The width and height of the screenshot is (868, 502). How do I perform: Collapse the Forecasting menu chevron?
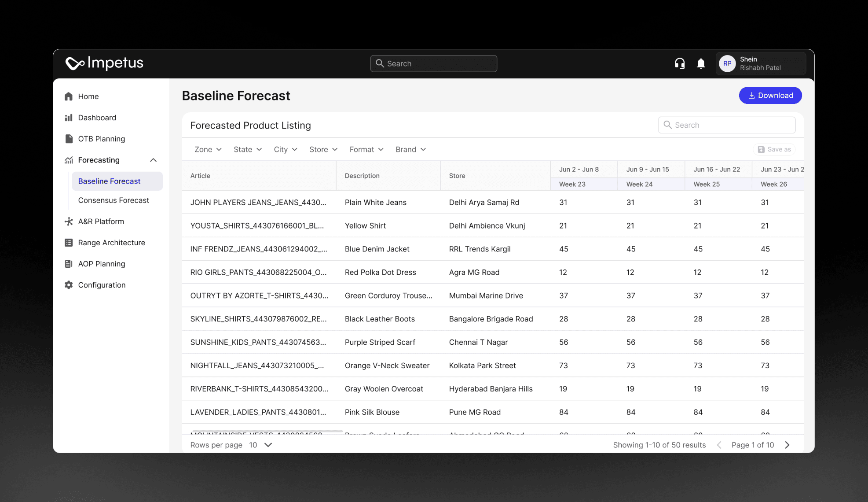pos(153,160)
